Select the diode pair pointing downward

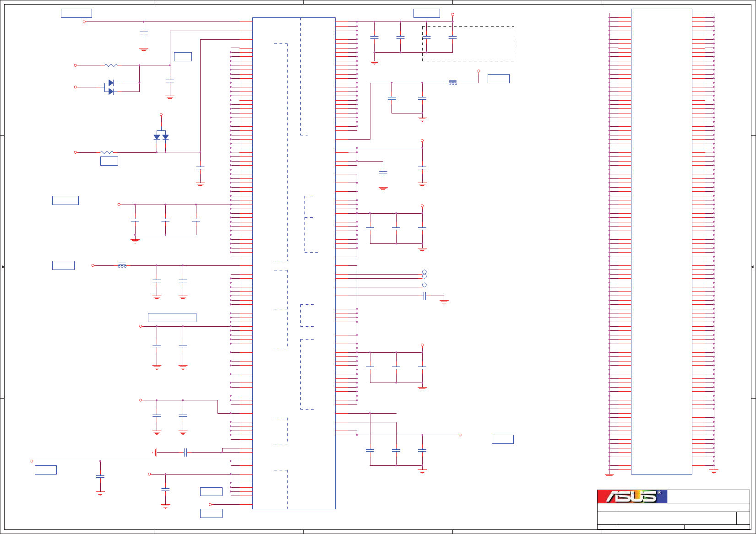point(161,137)
